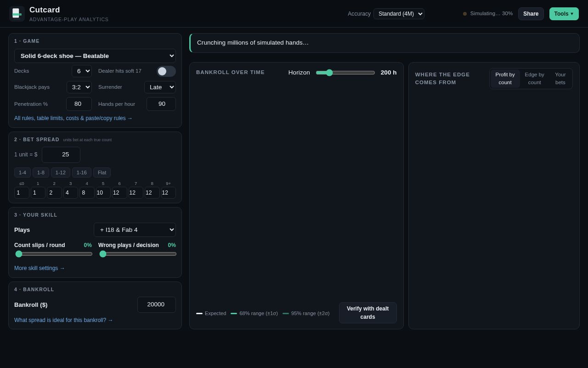Apply the Flat bet spread preset
Image resolution: width=588 pixels, height=368 pixels.
pyautogui.click(x=102, y=172)
